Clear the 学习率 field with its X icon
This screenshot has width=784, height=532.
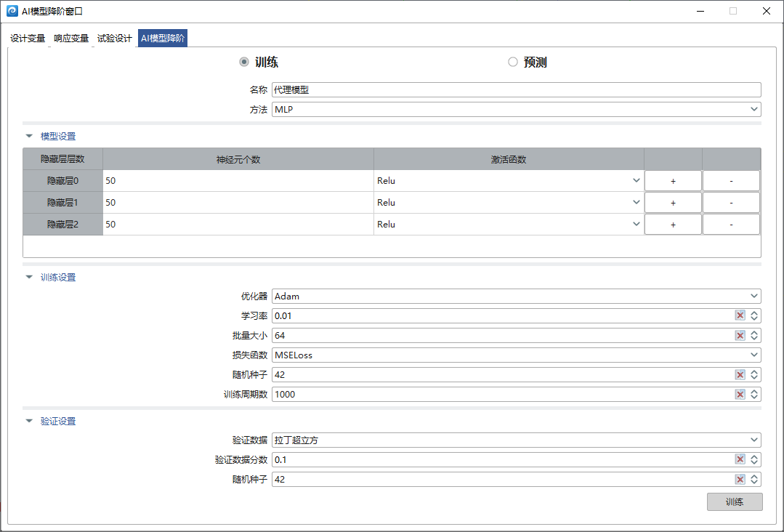[740, 315]
